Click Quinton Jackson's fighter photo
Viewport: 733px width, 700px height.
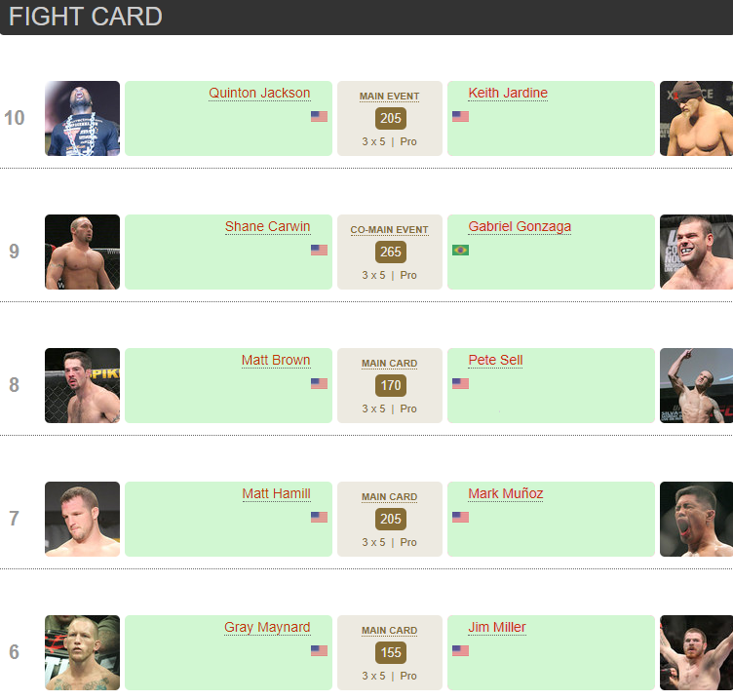[82, 118]
